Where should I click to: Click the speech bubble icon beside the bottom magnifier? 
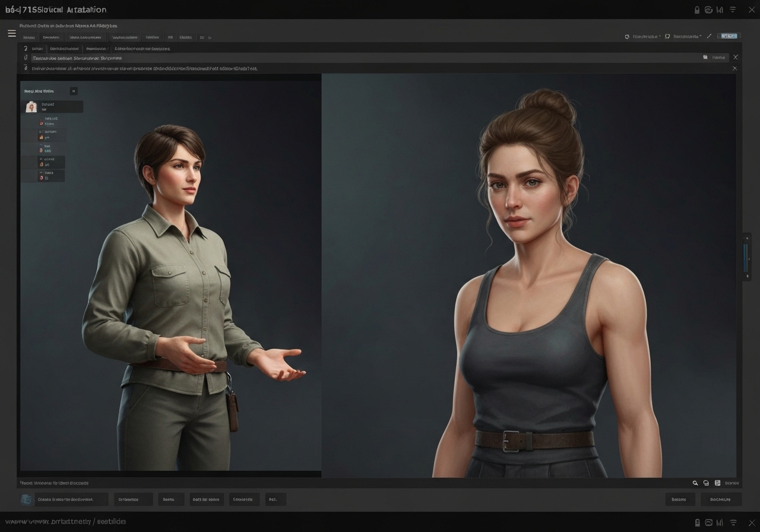[x=706, y=483]
